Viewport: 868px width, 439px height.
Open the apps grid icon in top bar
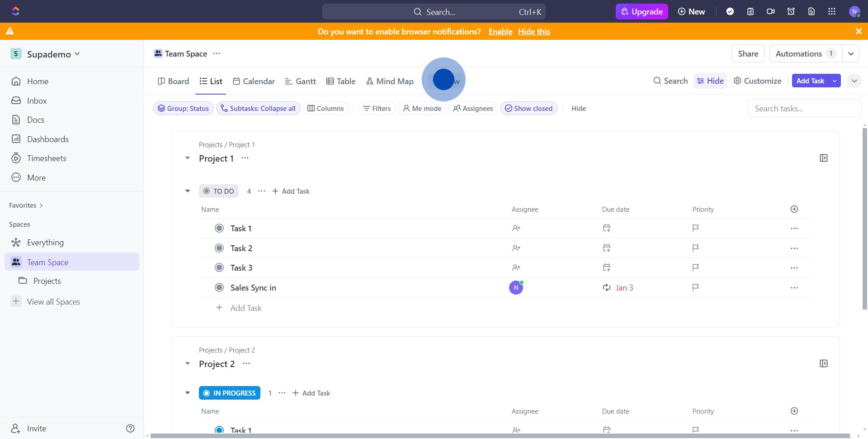831,12
